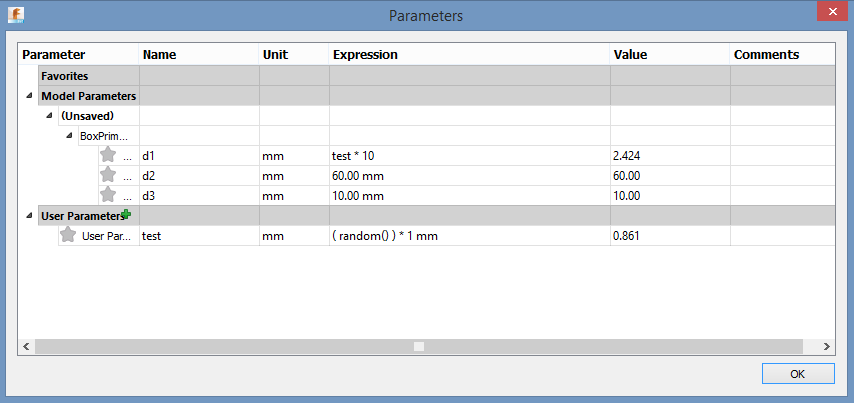Click the Parameter column header
This screenshot has height=403, width=854.
[78, 54]
